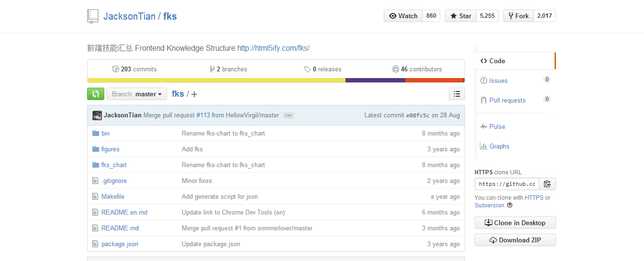Open the figures folder

click(111, 149)
